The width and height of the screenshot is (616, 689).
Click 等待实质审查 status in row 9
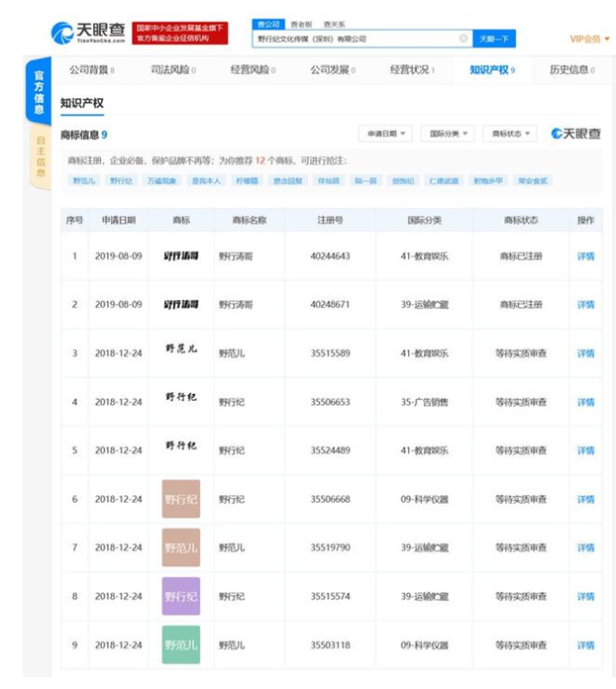521,645
